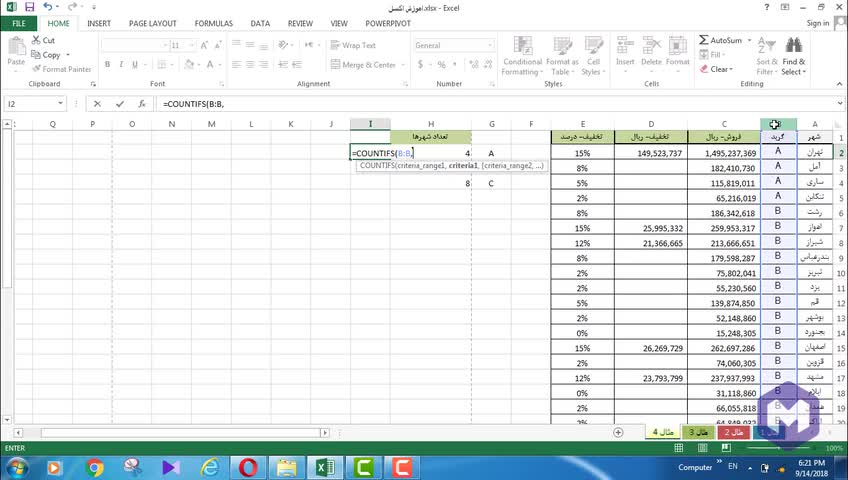The image size is (848, 480).
Task: Click the Fill Color bucket swatch
Action: tap(189, 65)
